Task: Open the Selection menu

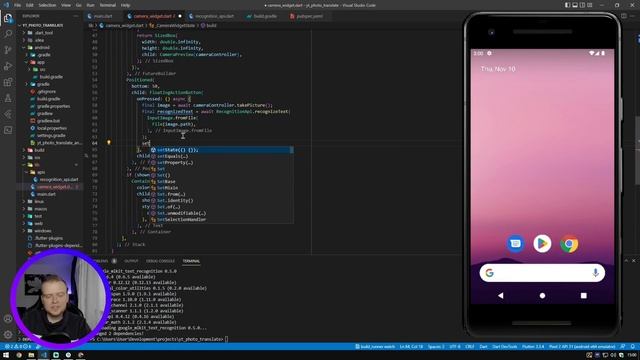Action: (47, 5)
